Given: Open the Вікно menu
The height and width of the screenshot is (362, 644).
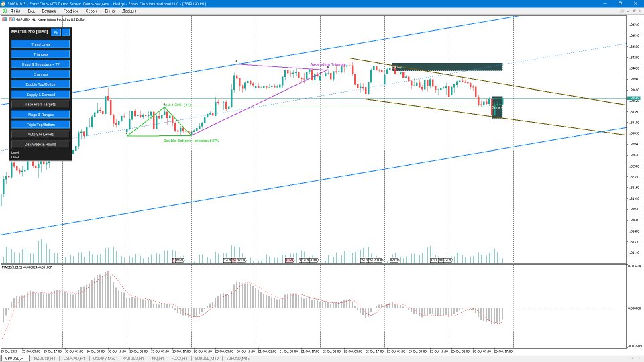Looking at the screenshot, I should 109,11.
